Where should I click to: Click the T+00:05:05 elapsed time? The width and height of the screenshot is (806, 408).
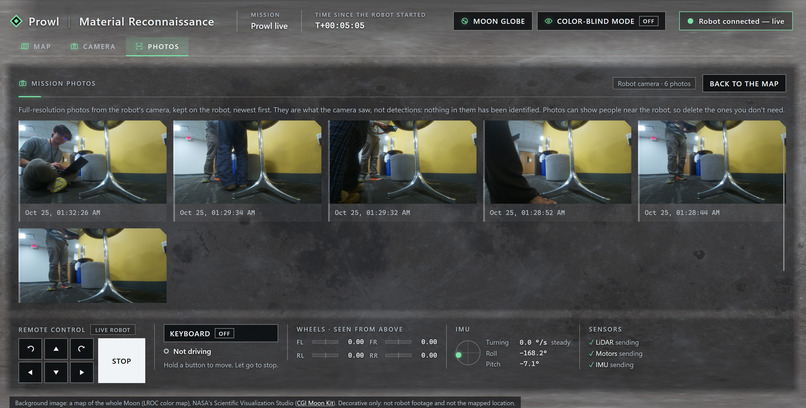[340, 25]
